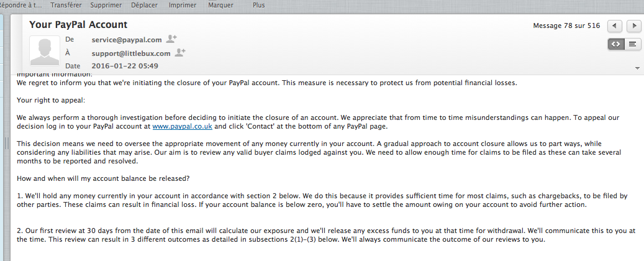The width and height of the screenshot is (644, 261).
Task: Open the Transférer toolbar action
Action: (x=66, y=4)
